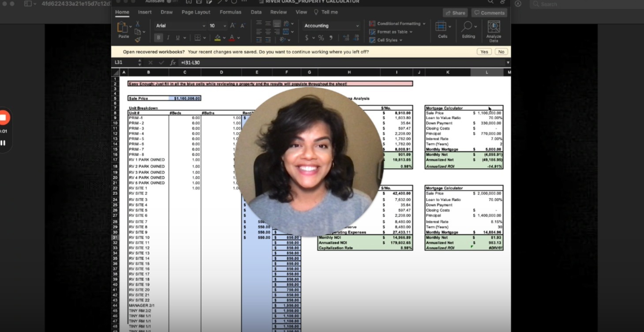Open the Borders button

pyautogui.click(x=198, y=38)
